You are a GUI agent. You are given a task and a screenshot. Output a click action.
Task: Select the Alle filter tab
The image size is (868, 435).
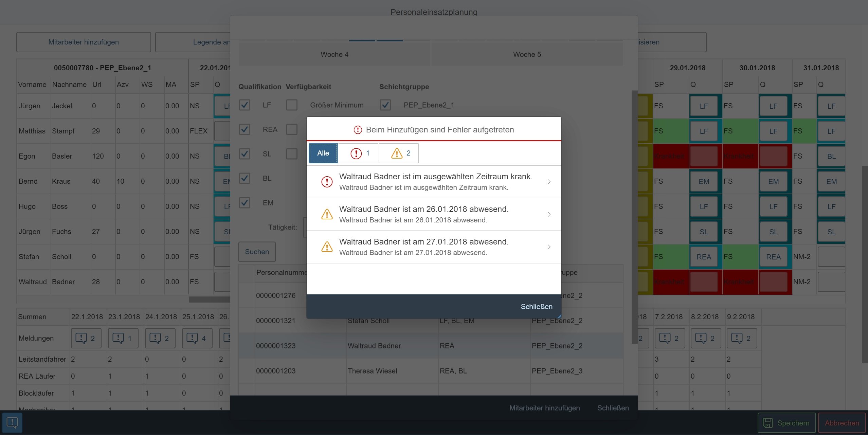(323, 153)
